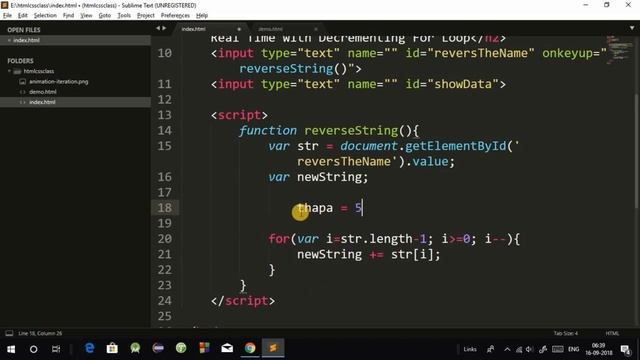Open the File menu
640x360 pixels.
point(7,16)
